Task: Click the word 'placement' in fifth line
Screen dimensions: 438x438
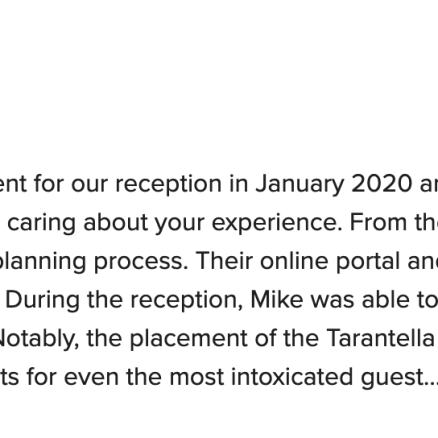Action: 188,339
